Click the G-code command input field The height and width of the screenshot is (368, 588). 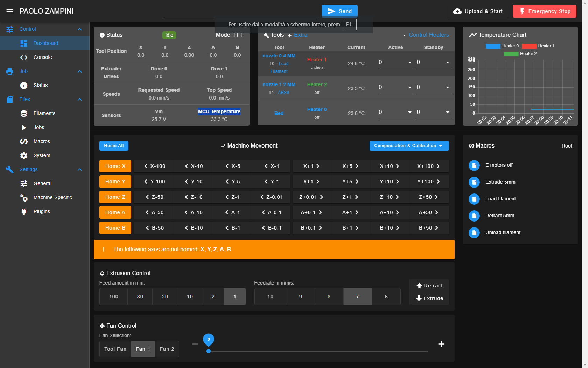coord(241,12)
